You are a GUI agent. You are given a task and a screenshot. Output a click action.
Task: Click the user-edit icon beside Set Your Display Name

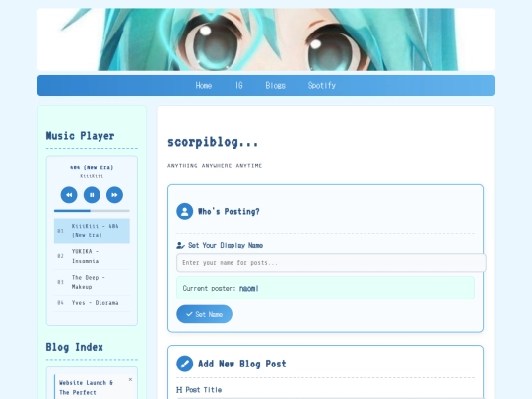[180, 245]
